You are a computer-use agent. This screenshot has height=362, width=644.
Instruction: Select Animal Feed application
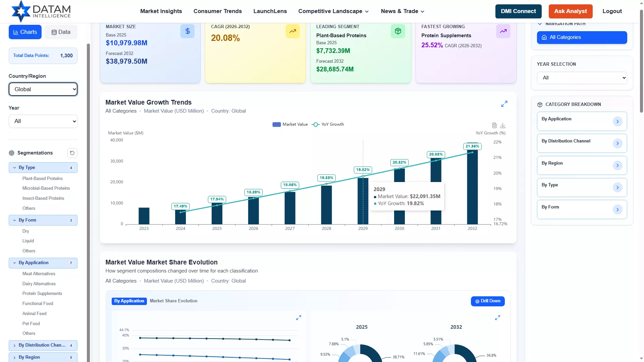[x=35, y=314]
